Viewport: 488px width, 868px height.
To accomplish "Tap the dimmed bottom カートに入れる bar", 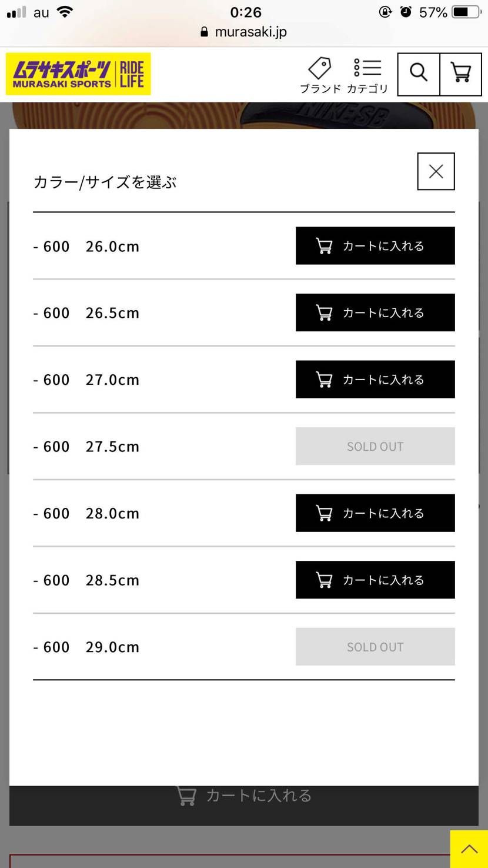I will [x=244, y=806].
